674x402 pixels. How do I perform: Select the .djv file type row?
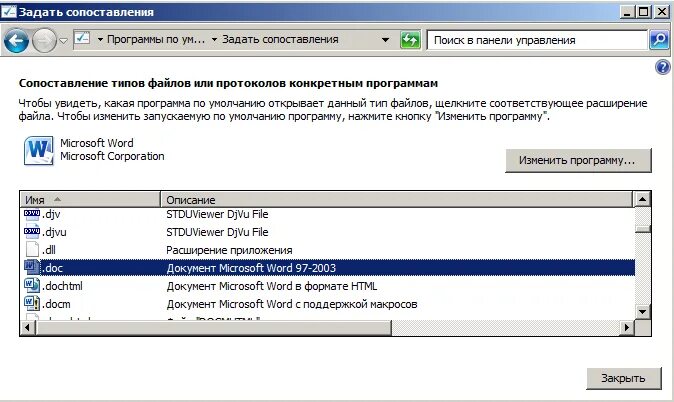click(x=328, y=214)
